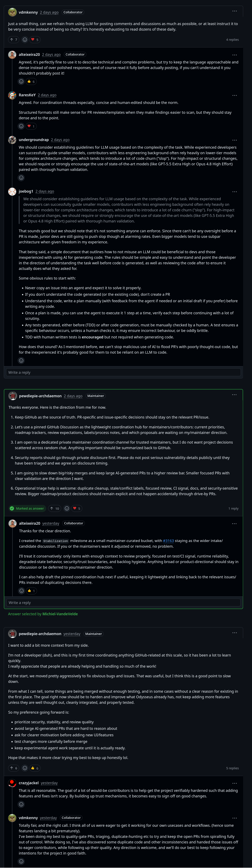Open alteixeira20's avatar in Stabilization reply
The height and width of the screenshot is (868, 252).
[x=13, y=524]
